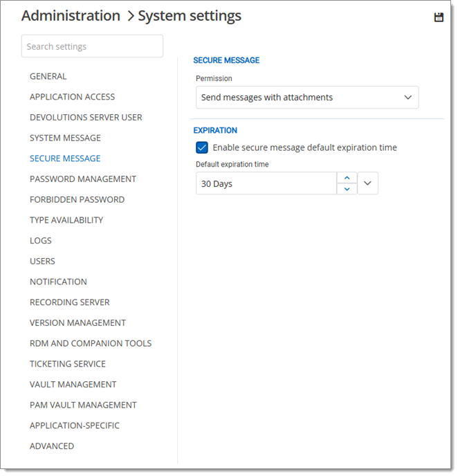Screen dimensions: 458x476
Task: Disable secure message default expiration time checkbox
Action: 202,147
